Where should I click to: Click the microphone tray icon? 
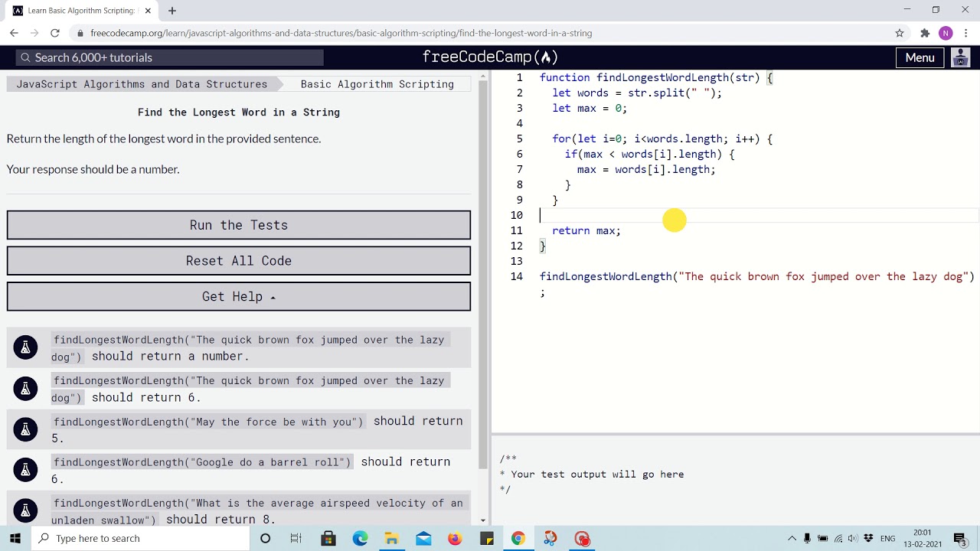coord(807,539)
